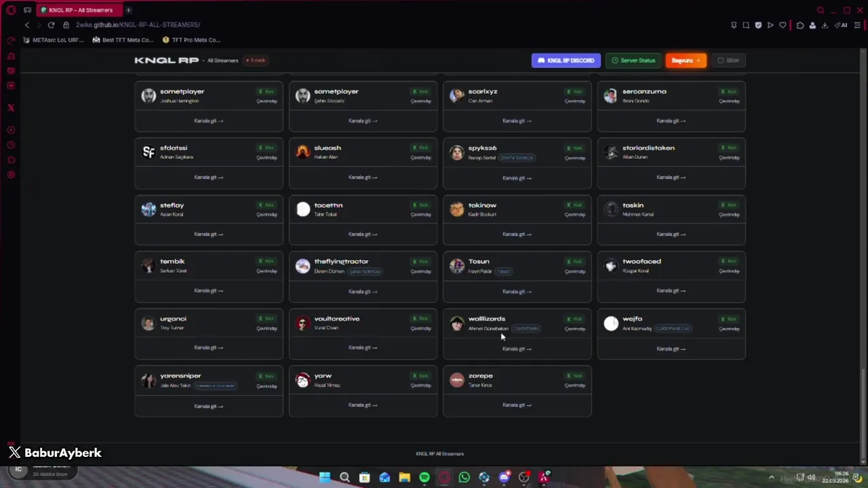Viewport: 868px width, 488px height.
Task: Click the KNGL RP logo
Action: 167,60
